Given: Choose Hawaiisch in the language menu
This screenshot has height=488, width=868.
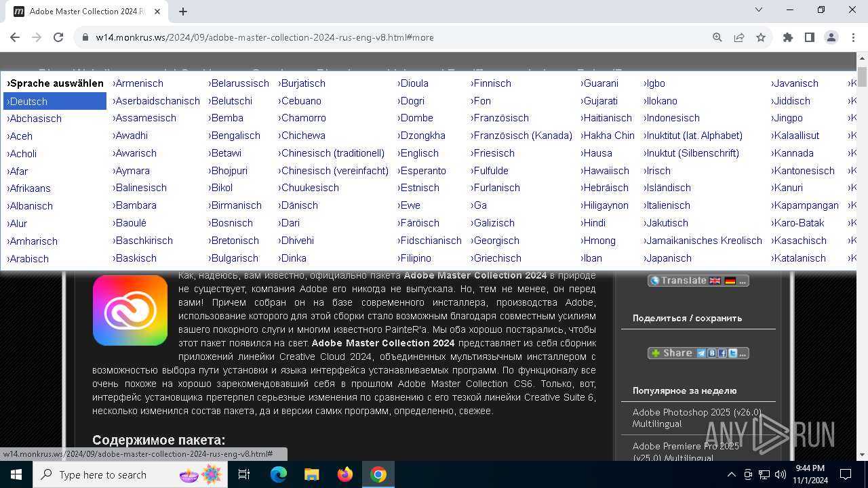Looking at the screenshot, I should (605, 171).
